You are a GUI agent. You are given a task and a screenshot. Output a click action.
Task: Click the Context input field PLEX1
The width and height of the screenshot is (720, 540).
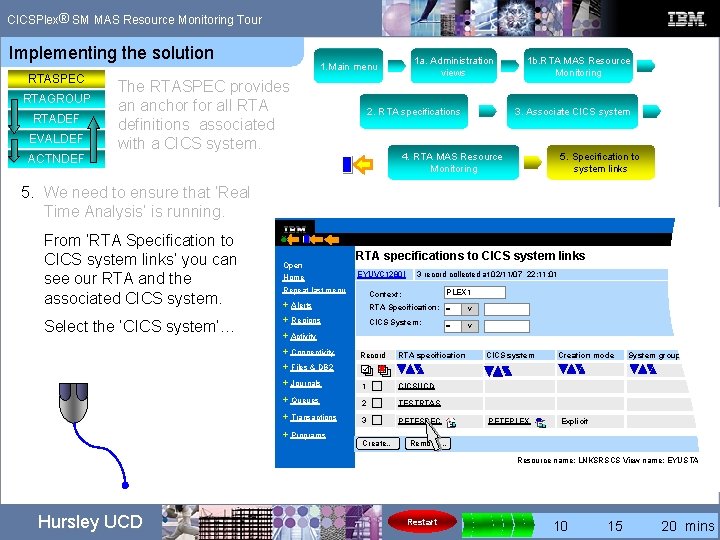(x=475, y=292)
